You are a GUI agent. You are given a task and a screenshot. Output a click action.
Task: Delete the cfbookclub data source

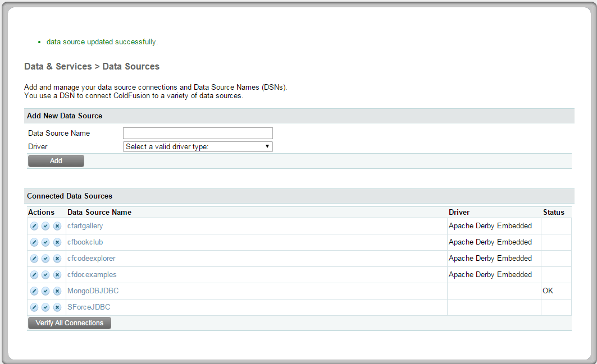pos(57,242)
